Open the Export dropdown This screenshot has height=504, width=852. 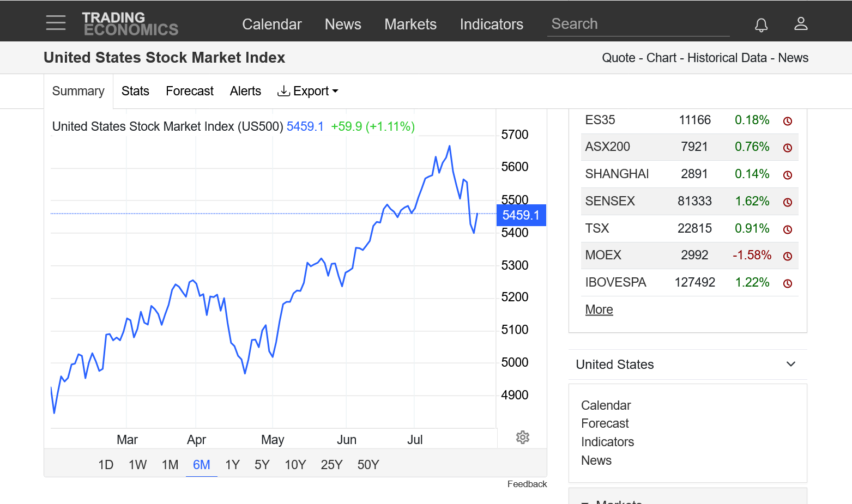pyautogui.click(x=308, y=91)
